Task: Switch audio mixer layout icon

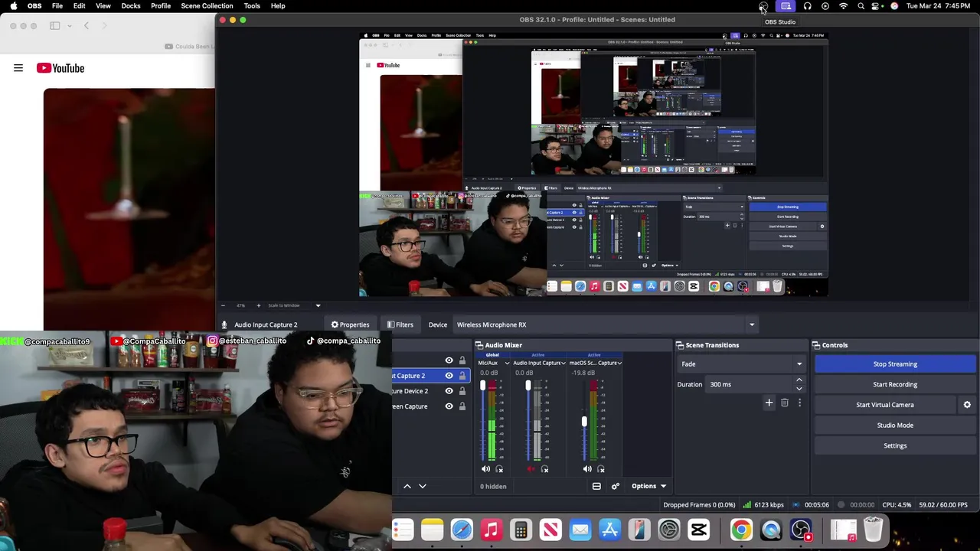Action: tap(596, 486)
